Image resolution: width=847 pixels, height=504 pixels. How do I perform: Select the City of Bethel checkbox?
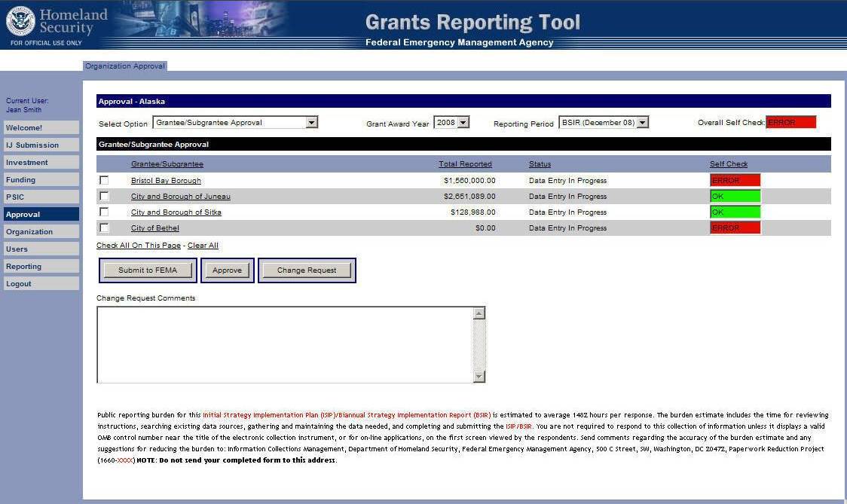tap(104, 228)
